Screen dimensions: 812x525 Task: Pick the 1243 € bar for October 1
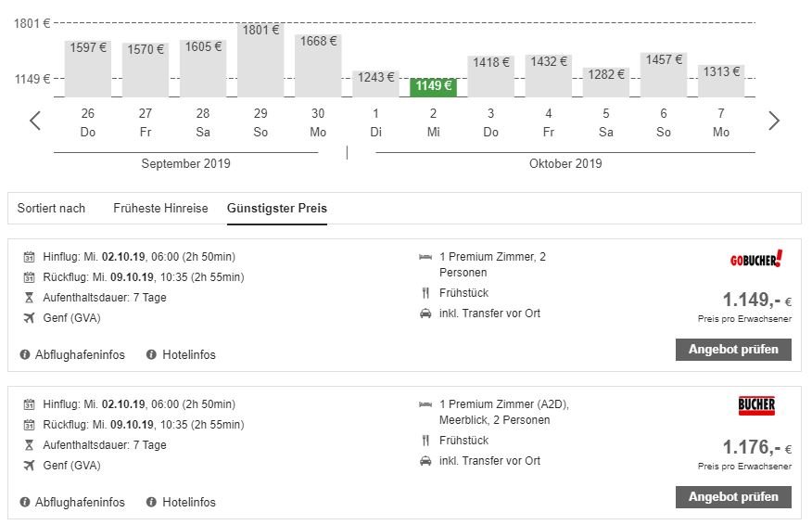click(x=375, y=83)
